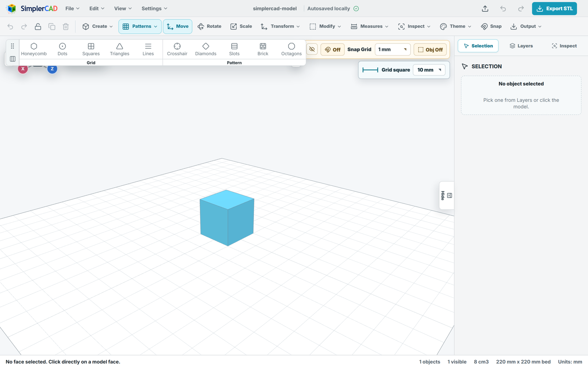
Task: Open the Transform dropdown
Action: tap(280, 26)
